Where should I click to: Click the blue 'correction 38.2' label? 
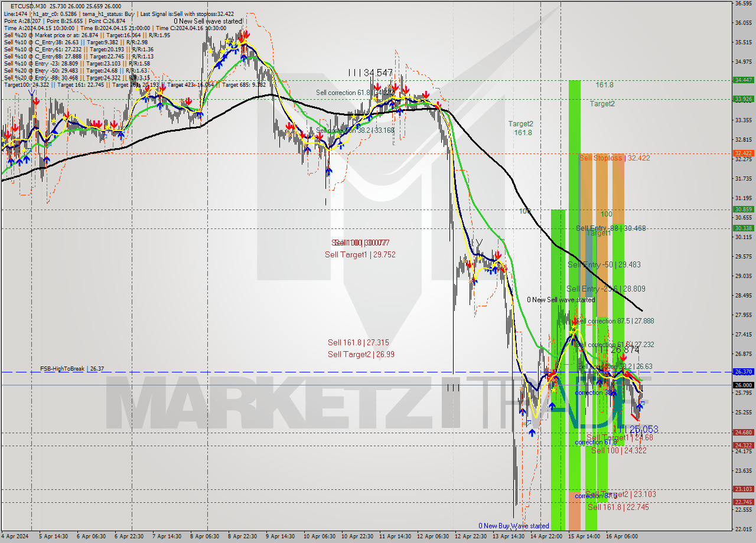pyautogui.click(x=595, y=392)
